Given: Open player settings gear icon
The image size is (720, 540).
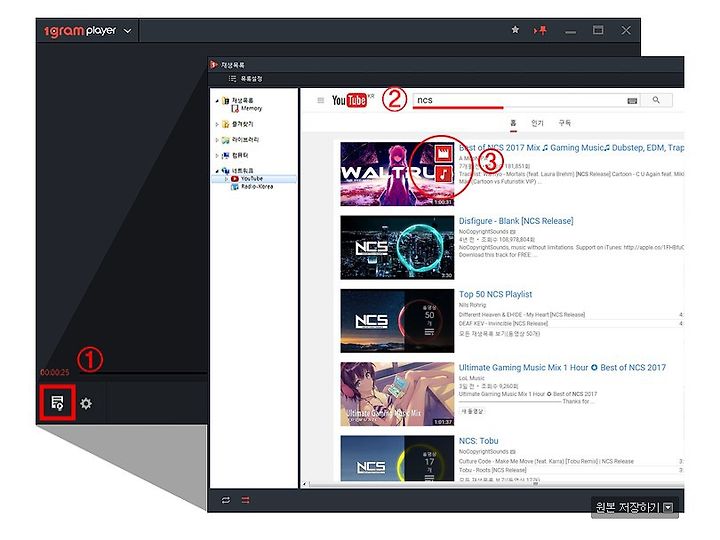Looking at the screenshot, I should point(86,404).
